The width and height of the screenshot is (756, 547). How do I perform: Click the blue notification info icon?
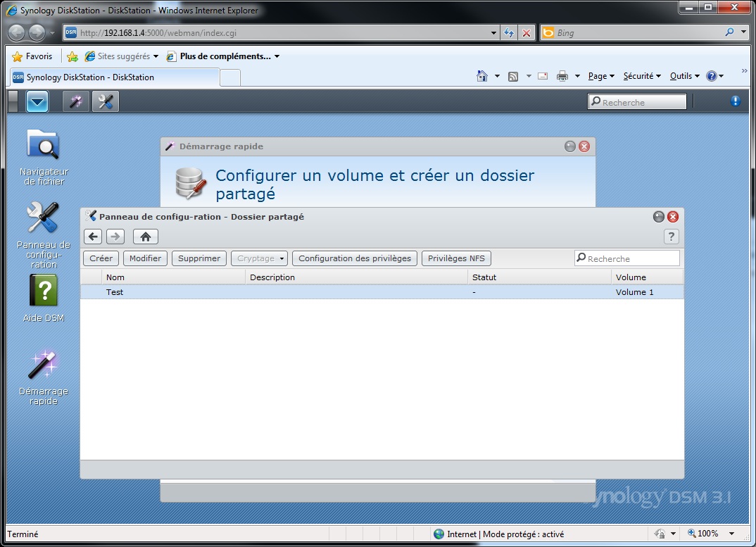[735, 101]
